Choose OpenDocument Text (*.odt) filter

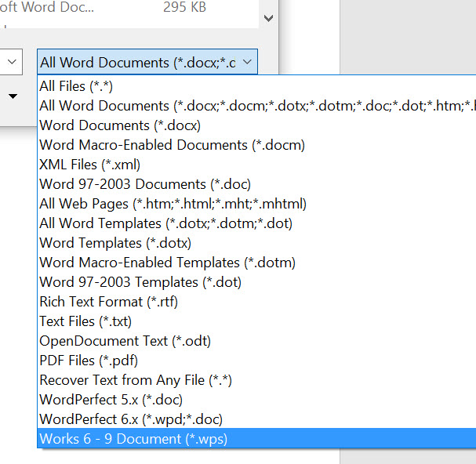click(x=256, y=341)
